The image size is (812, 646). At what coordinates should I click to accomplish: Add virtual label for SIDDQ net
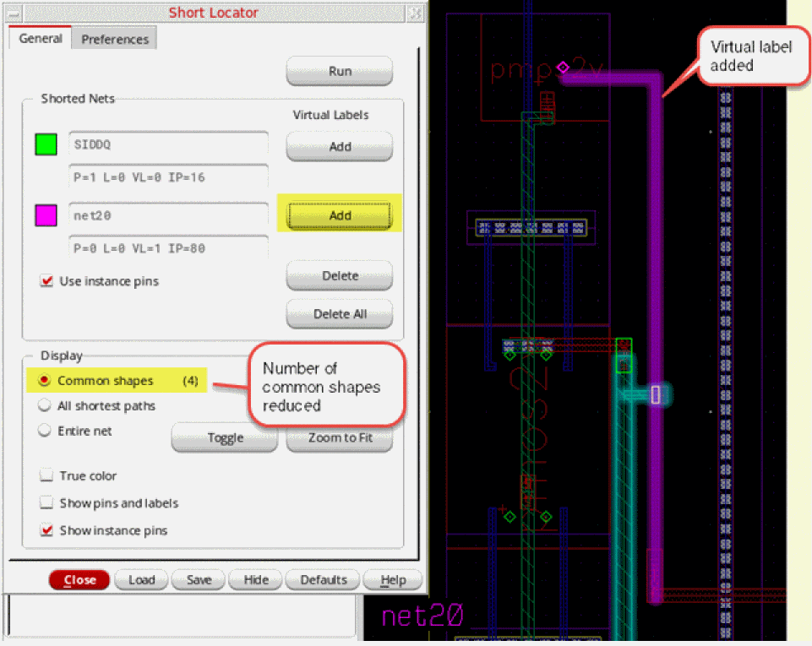340,146
